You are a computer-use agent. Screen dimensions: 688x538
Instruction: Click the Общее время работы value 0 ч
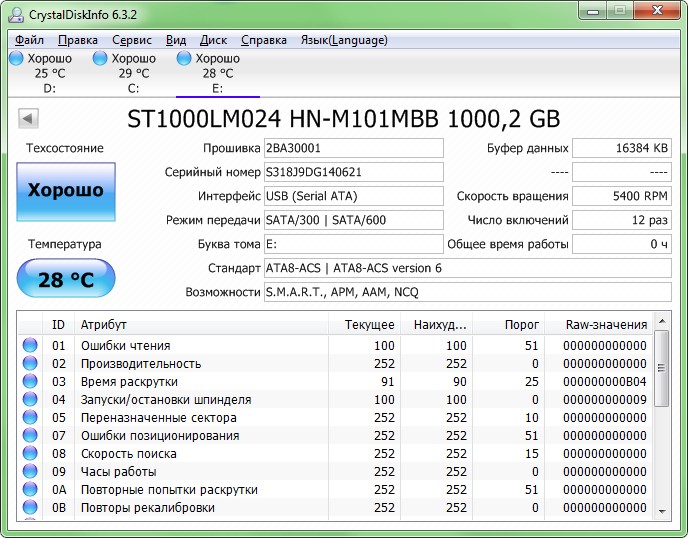click(622, 244)
